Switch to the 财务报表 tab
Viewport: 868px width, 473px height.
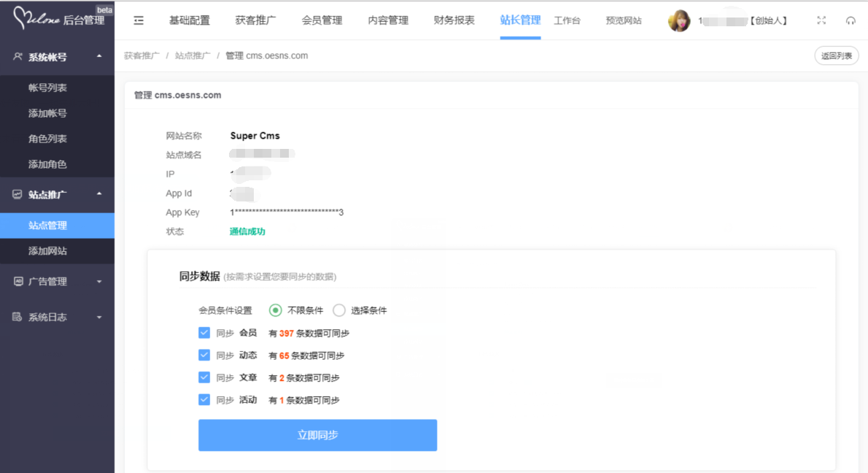[x=454, y=20]
